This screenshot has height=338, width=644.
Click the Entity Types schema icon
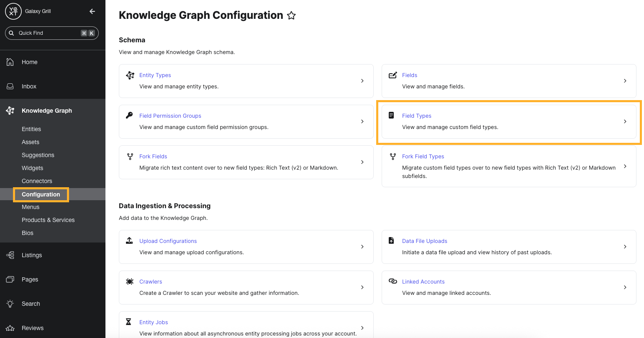click(130, 75)
